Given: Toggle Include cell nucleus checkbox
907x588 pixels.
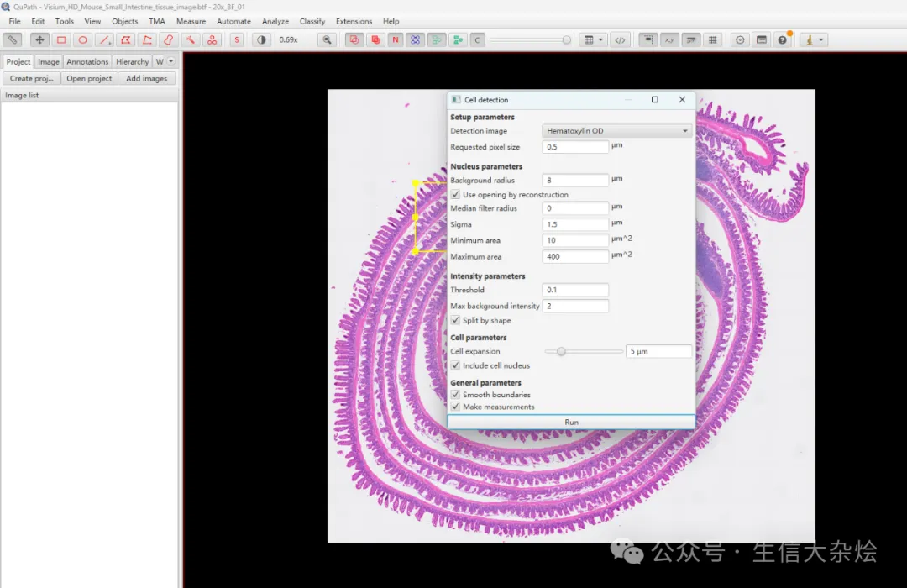Looking at the screenshot, I should pos(456,365).
